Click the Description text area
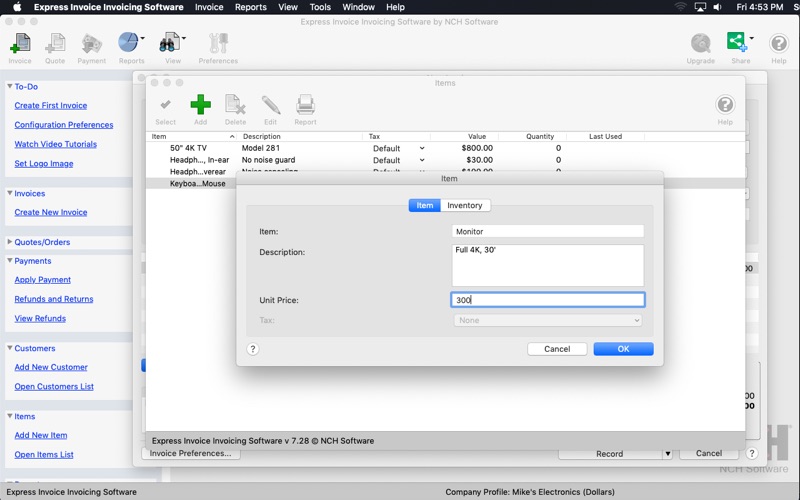800x500 pixels. [547, 265]
